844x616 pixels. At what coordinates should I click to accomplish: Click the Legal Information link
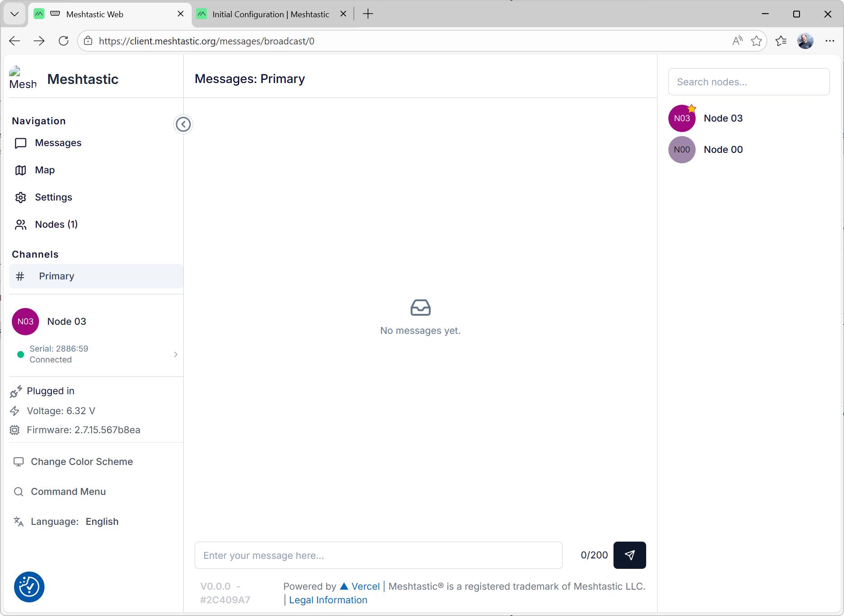click(x=328, y=600)
